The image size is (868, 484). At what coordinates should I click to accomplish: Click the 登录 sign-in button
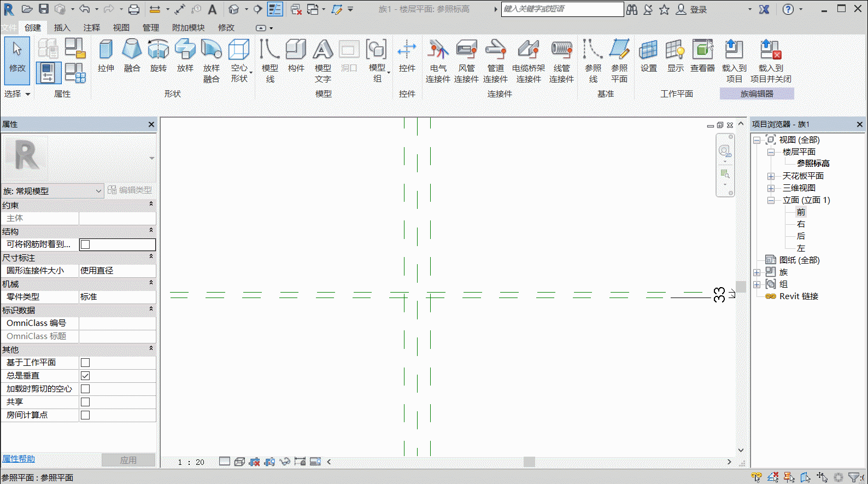coord(692,9)
